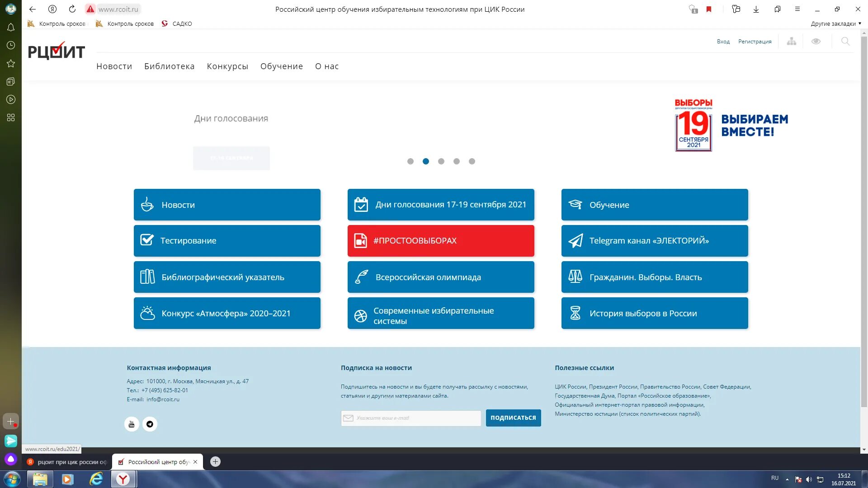Switch to the рцоит при цик россии tab
This screenshot has height=488, width=868.
pos(67,462)
